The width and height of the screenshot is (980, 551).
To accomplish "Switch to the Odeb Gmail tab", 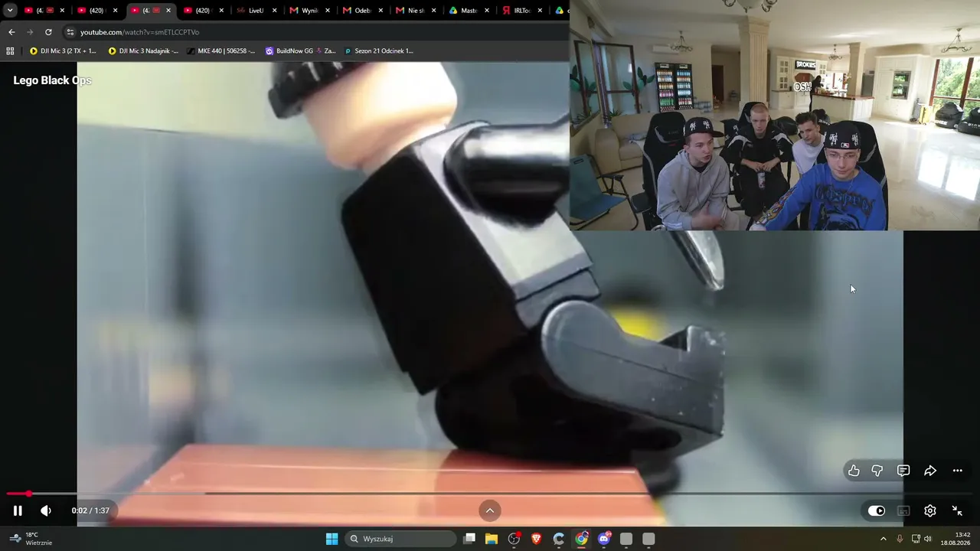I will click(361, 11).
